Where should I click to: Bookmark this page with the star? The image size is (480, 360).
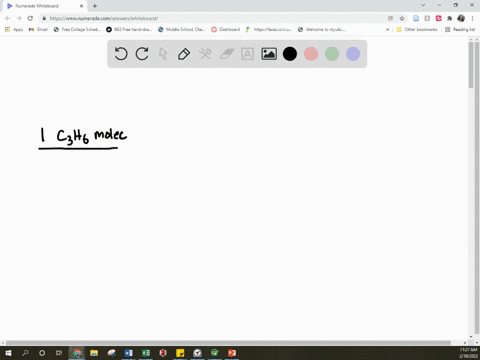(402, 18)
